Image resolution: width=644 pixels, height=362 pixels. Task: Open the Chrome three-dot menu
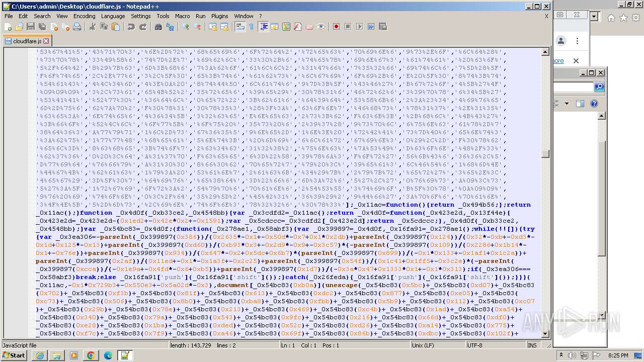tap(578, 41)
